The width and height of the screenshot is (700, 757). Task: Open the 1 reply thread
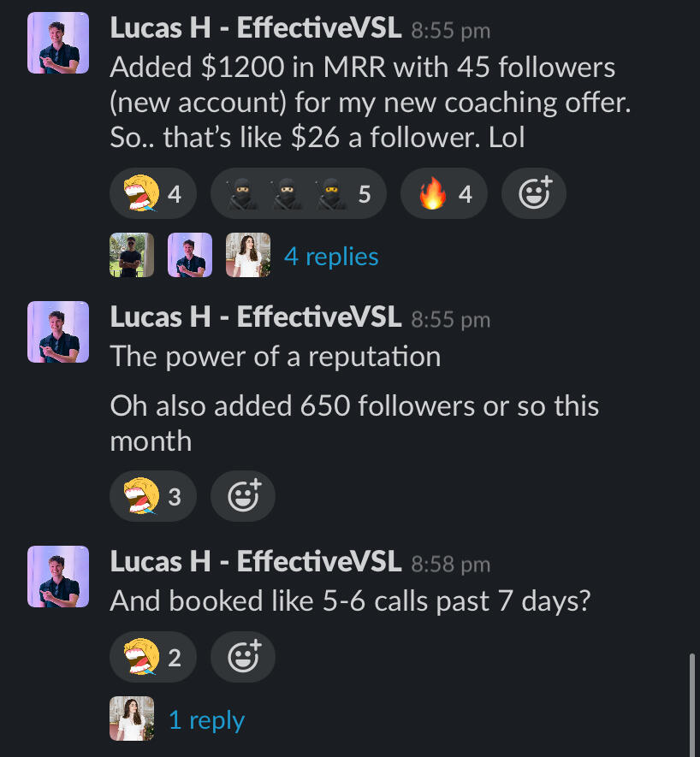(x=206, y=720)
